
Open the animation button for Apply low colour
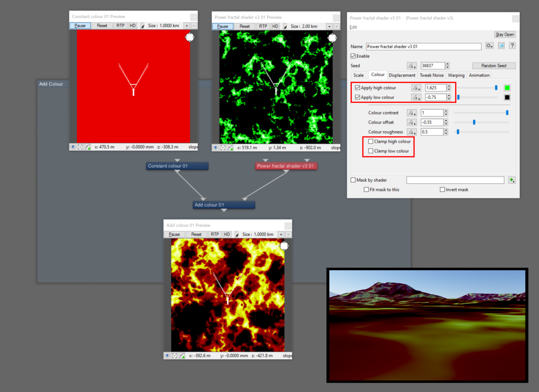pos(416,97)
